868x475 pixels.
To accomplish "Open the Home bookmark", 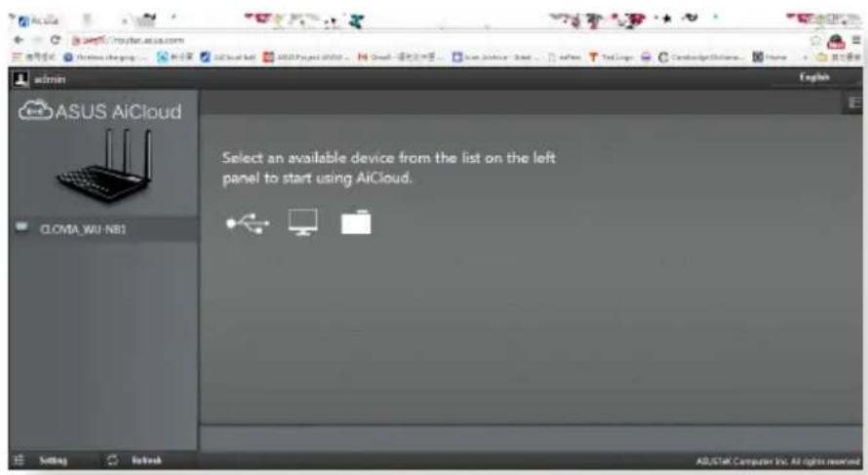I will pyautogui.click(x=769, y=57).
